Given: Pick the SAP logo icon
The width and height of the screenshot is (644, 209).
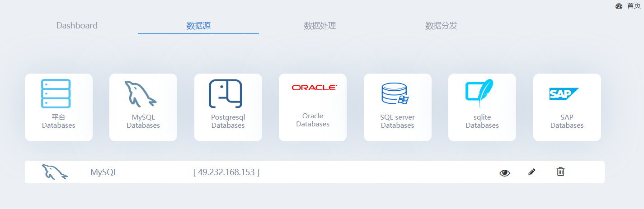Looking at the screenshot, I should [564, 94].
